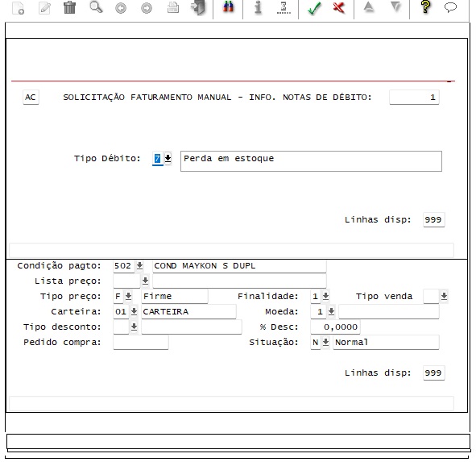This screenshot has width=476, height=462.
Task: Click the % Desc field showing 0,0000
Action: click(335, 327)
